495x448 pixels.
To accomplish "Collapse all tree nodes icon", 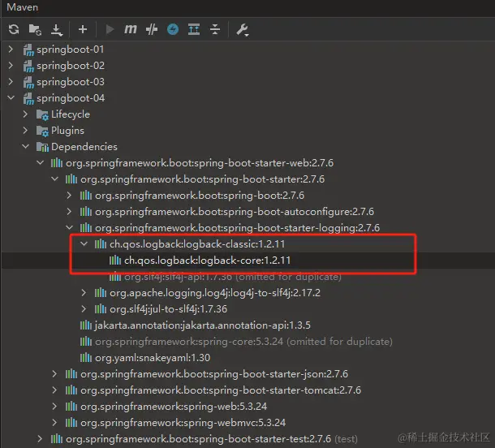I will pos(215,29).
